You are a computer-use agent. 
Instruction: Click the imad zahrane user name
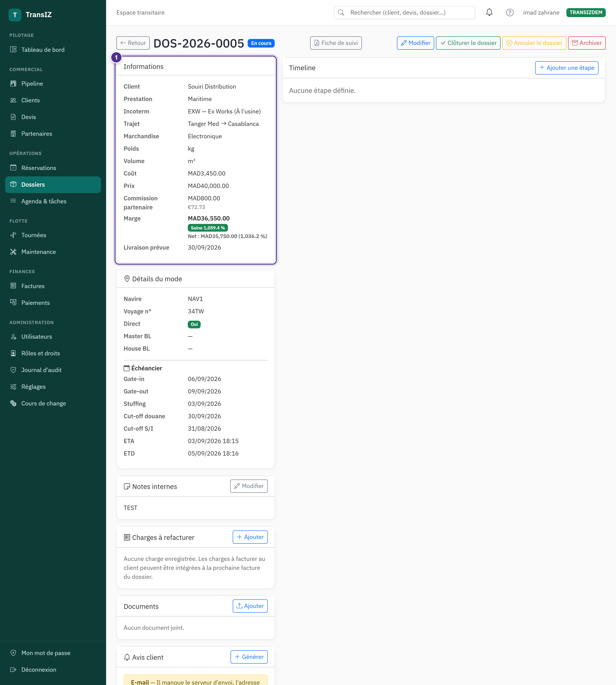(x=541, y=13)
